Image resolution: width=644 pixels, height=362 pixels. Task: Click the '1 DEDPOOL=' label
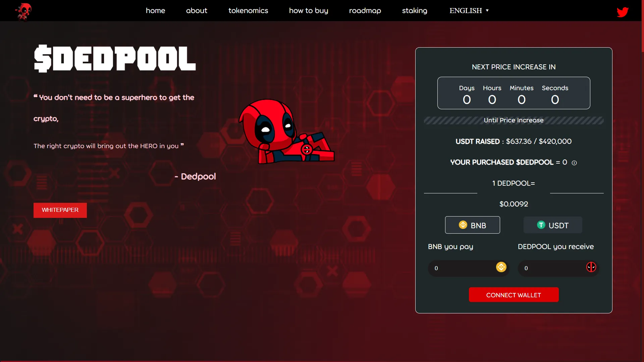point(514,183)
